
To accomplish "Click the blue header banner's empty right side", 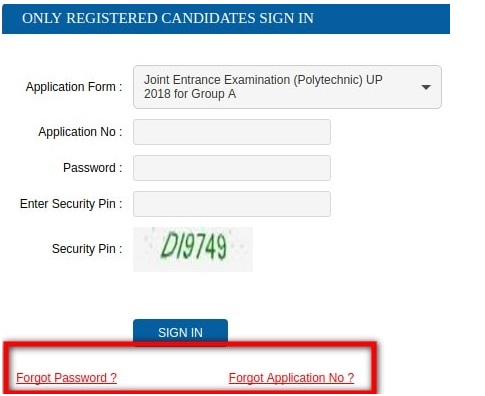I will 382,19.
